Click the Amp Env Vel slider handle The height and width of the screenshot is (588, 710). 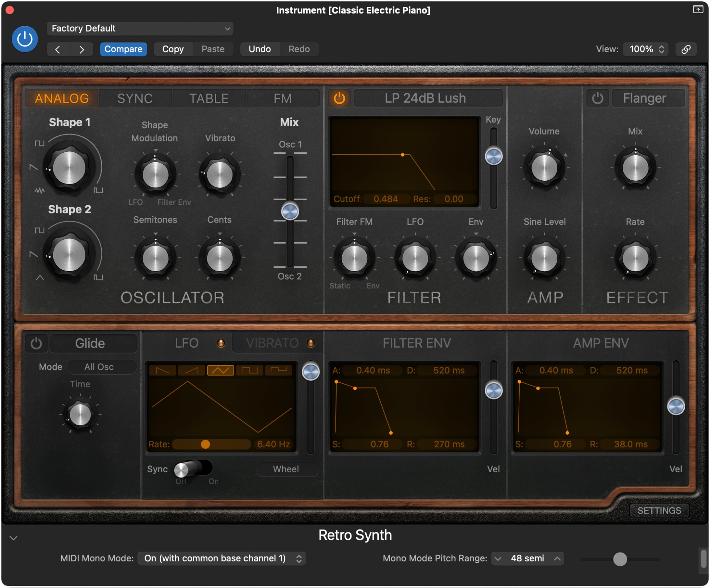click(x=676, y=407)
